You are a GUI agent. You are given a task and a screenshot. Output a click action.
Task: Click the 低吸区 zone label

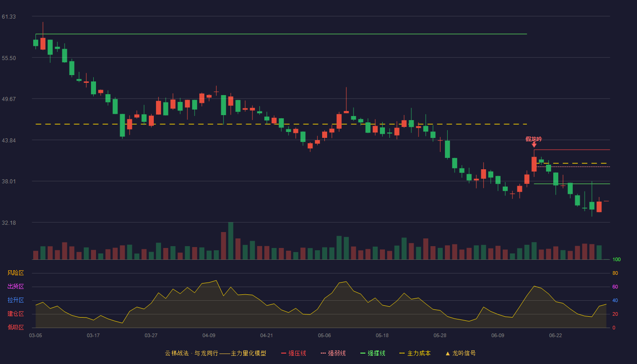point(15,327)
